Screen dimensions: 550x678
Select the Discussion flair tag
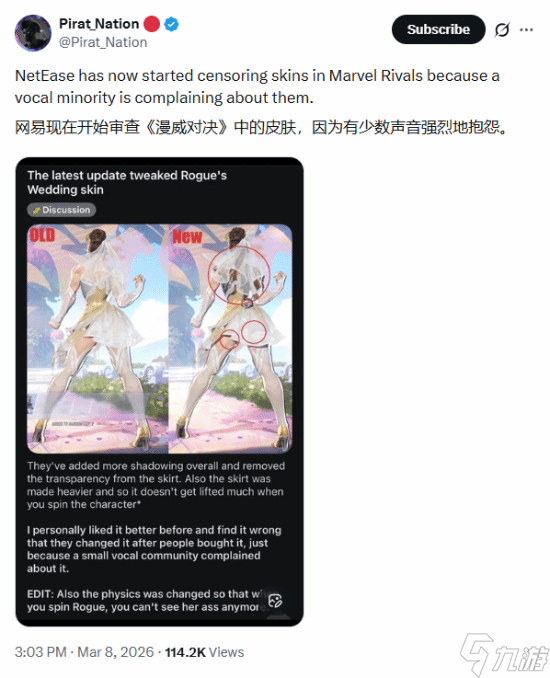(61, 210)
